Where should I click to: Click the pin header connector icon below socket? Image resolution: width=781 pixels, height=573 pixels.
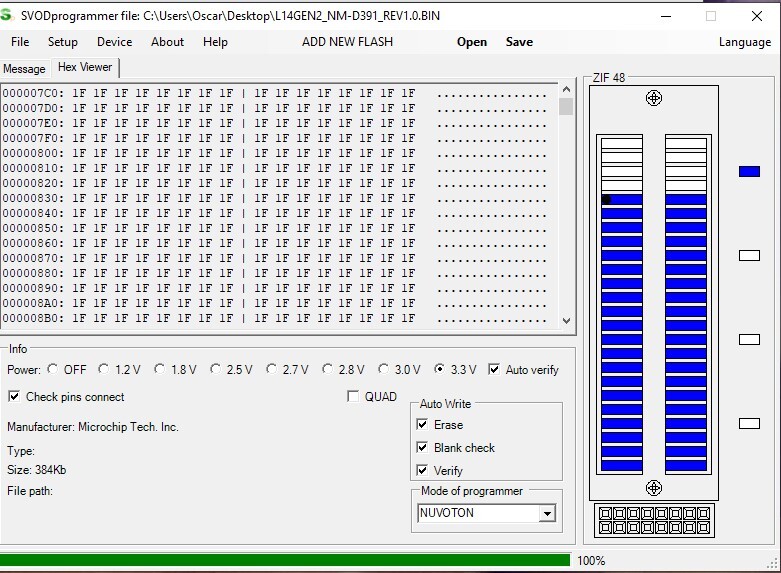[654, 520]
